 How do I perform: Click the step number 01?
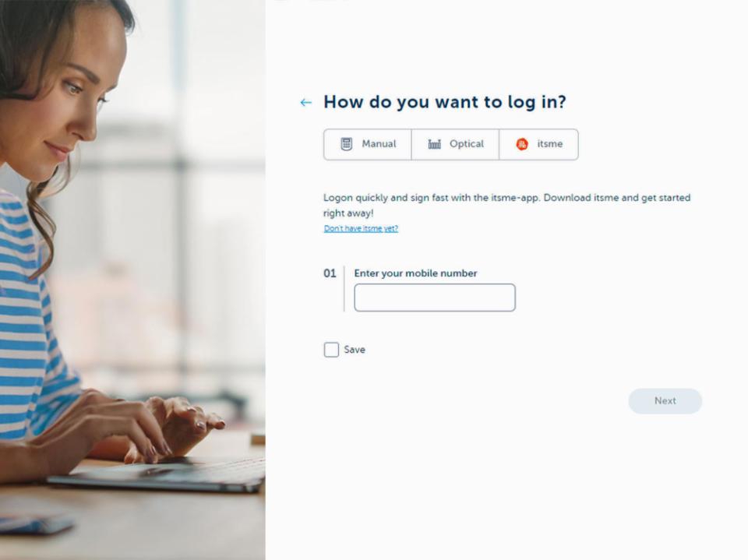[x=330, y=273]
